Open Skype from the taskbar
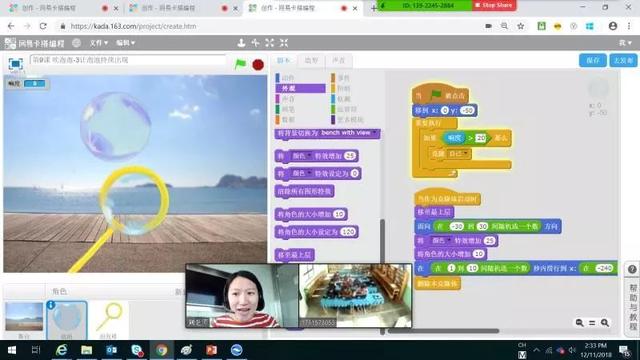This screenshot has height=360, width=640. coord(137,350)
